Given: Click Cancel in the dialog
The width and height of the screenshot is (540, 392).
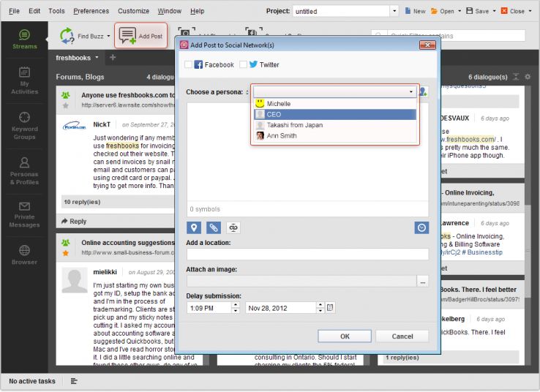Looking at the screenshot, I should 402,336.
